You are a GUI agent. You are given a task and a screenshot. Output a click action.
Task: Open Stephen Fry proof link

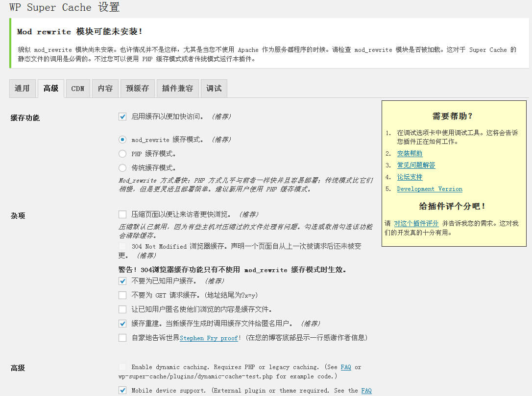pyautogui.click(x=209, y=338)
